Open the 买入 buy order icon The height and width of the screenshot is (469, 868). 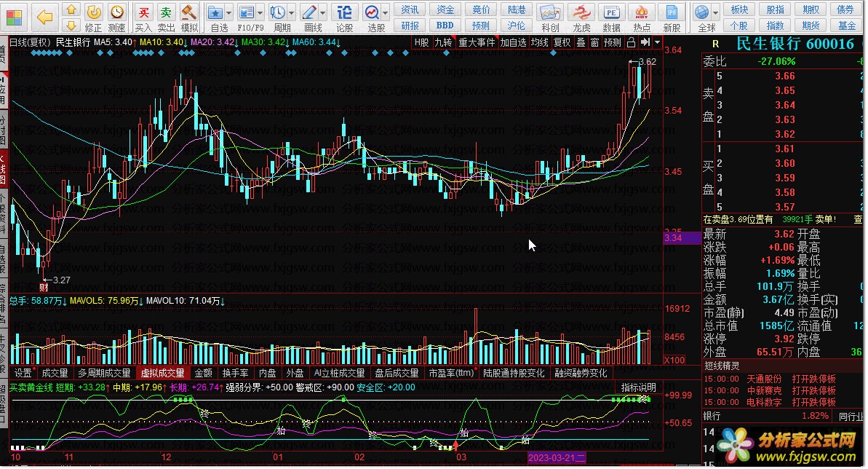[143, 18]
